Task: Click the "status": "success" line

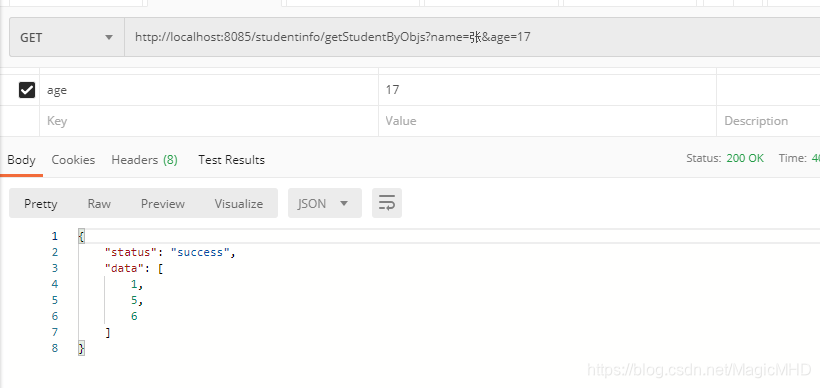Action: click(170, 253)
